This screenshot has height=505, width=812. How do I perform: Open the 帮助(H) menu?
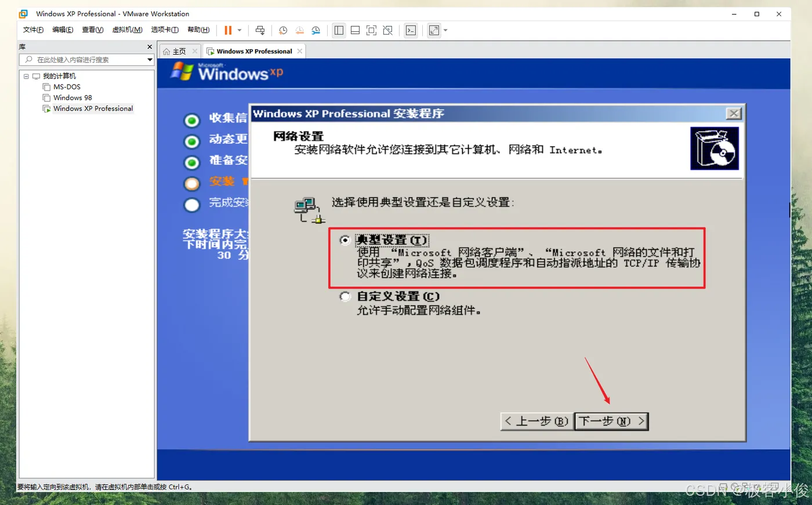point(198,30)
